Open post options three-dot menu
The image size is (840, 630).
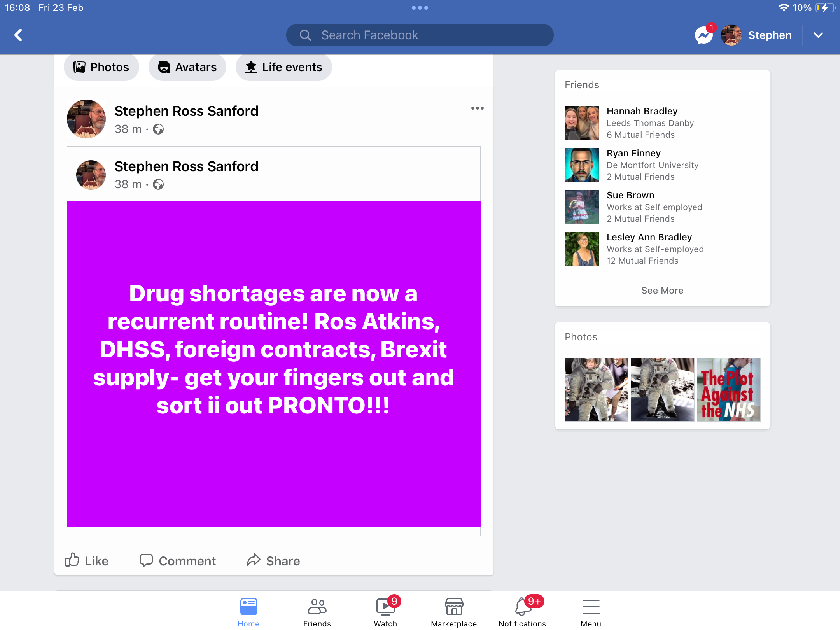tap(477, 108)
